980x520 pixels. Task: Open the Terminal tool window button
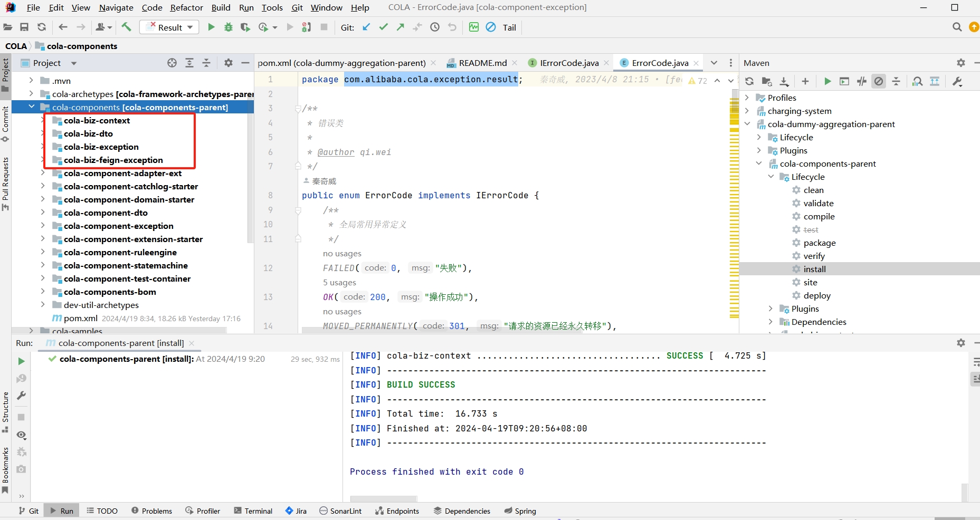coord(253,511)
